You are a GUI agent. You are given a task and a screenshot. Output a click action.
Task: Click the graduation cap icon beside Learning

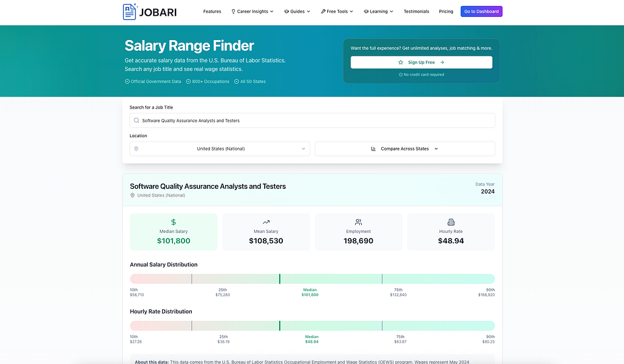tap(366, 12)
